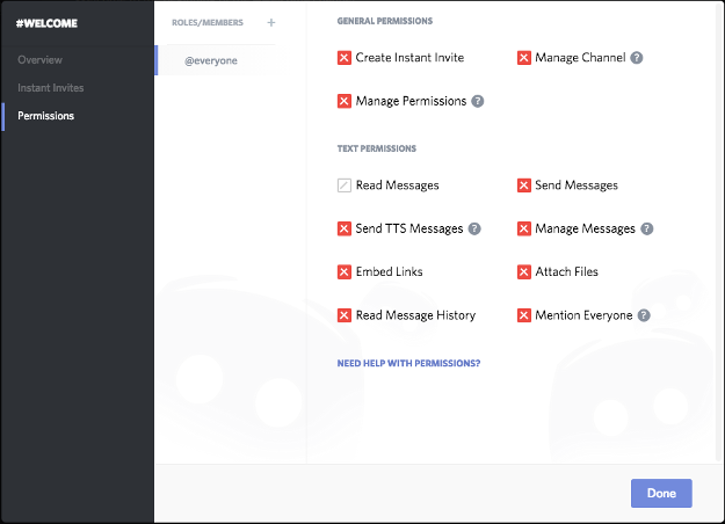This screenshot has height=524, width=725.
Task: Toggle Create Instant Invite permission checkbox
Action: (x=344, y=58)
